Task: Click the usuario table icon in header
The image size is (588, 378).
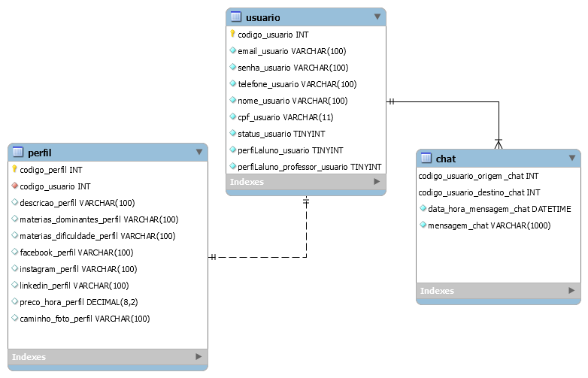Action: [236, 17]
